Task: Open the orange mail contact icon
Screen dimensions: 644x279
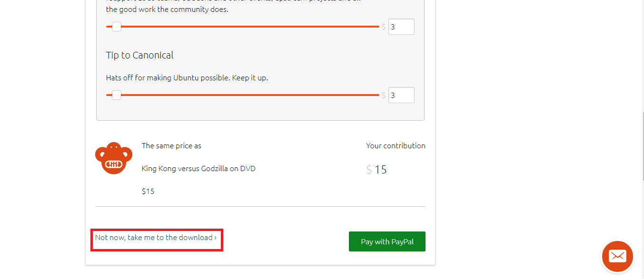Action: [617, 257]
